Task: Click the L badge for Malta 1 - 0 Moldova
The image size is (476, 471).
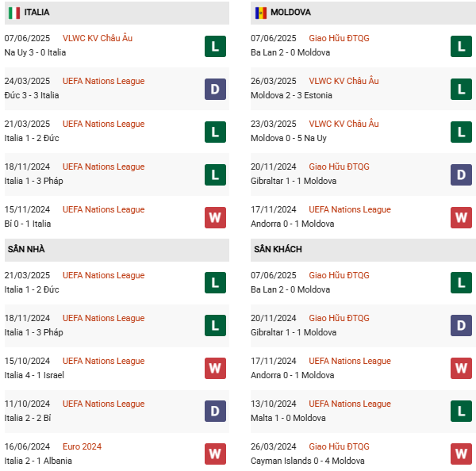Action: 461,412
